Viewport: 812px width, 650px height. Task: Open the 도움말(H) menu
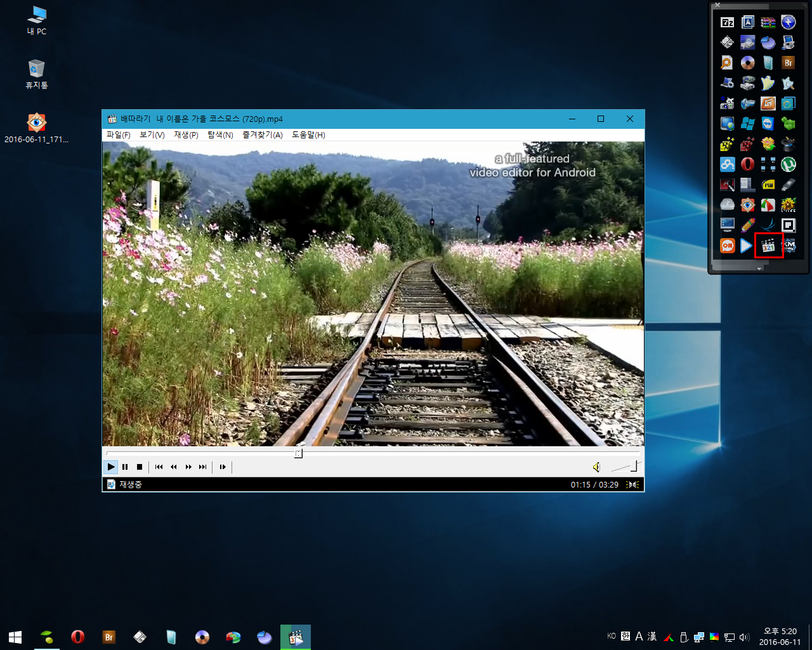308,135
